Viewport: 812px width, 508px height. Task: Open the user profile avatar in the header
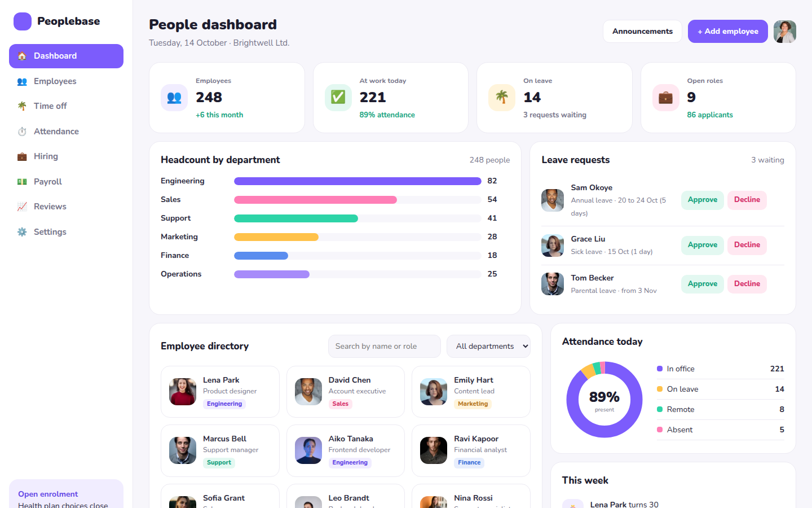pos(785,32)
